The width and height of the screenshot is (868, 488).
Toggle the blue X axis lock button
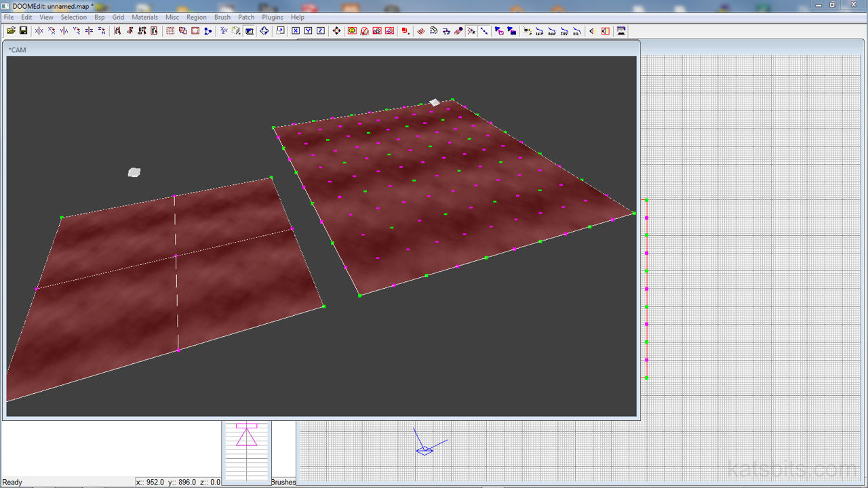coord(296,30)
